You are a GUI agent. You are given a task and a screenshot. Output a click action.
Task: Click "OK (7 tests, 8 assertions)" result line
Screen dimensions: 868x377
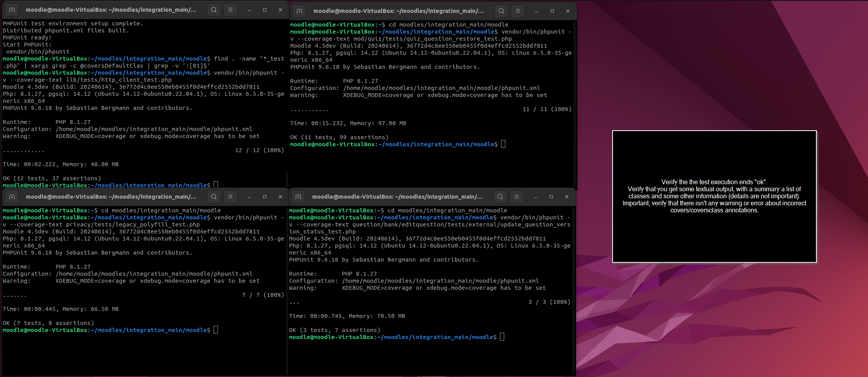click(x=49, y=323)
